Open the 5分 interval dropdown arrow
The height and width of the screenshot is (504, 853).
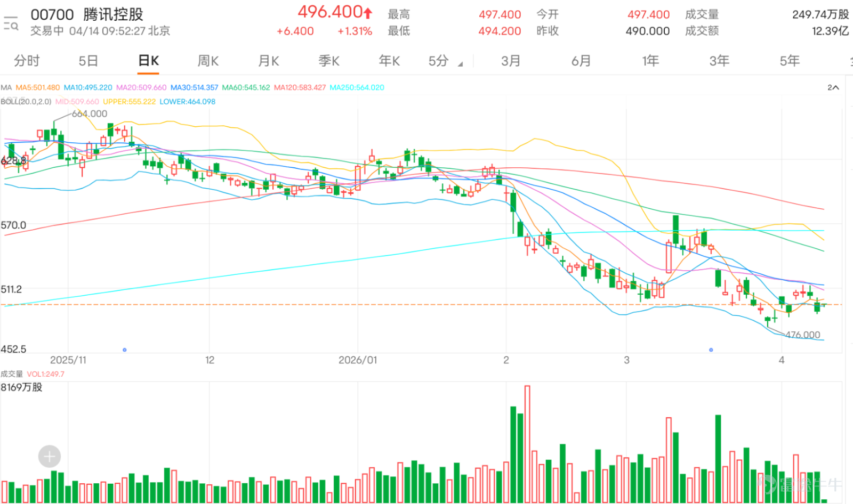460,64
